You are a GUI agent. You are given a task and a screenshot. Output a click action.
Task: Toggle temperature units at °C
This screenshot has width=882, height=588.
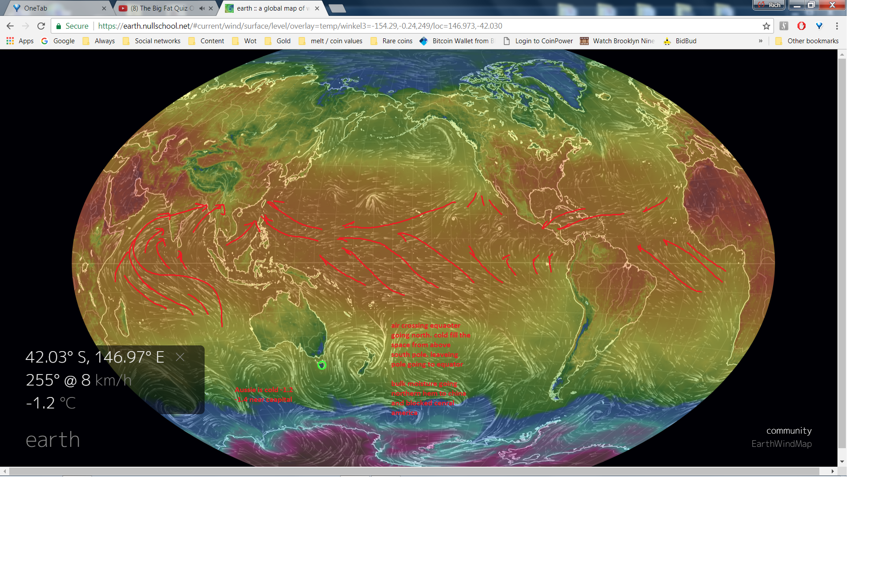(67, 403)
